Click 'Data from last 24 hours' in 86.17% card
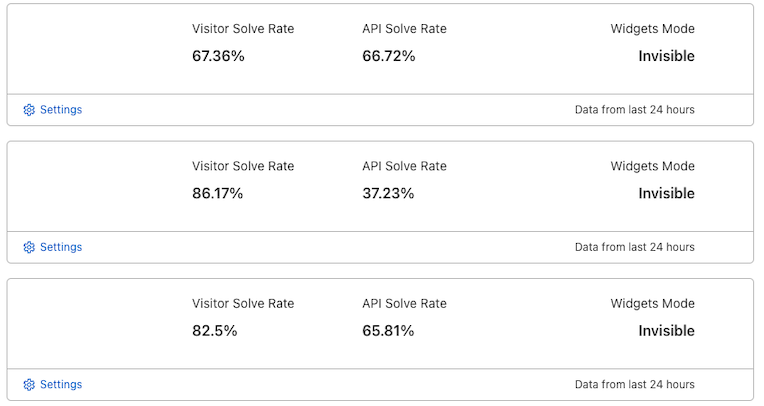The image size is (764, 406). click(634, 247)
